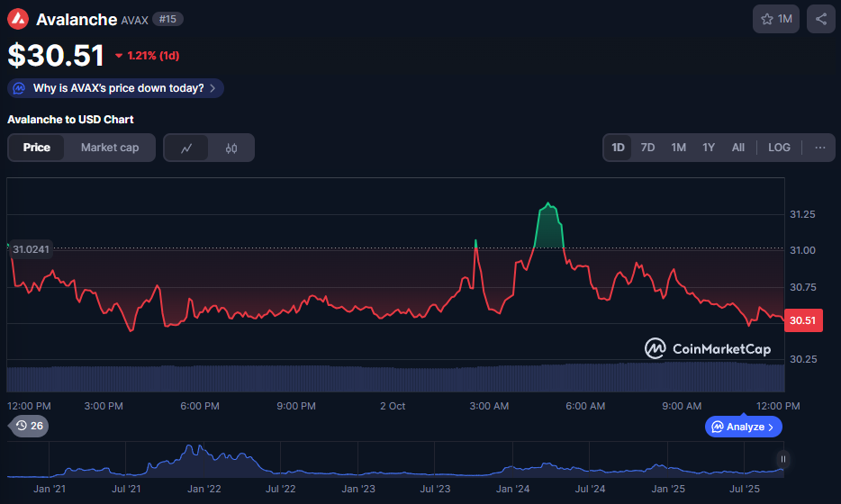The height and width of the screenshot is (504, 841).
Task: Select the Price view toggle
Action: point(37,148)
